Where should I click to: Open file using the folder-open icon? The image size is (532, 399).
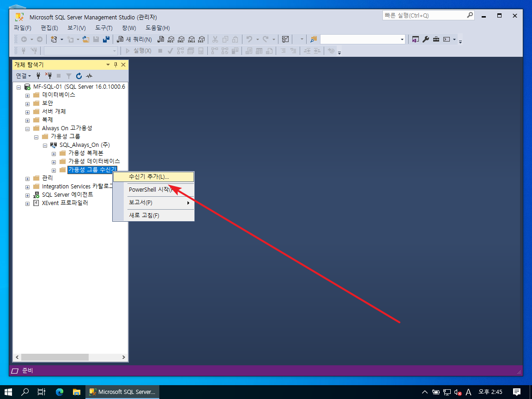coord(86,39)
